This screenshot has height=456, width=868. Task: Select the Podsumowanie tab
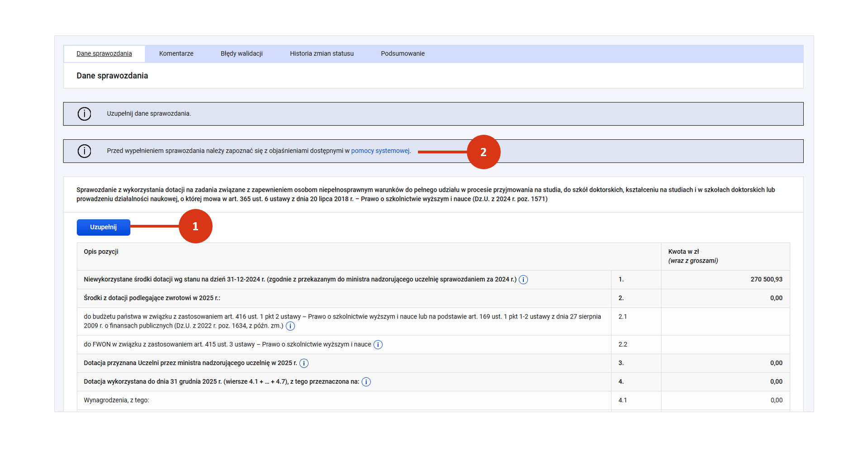click(403, 53)
